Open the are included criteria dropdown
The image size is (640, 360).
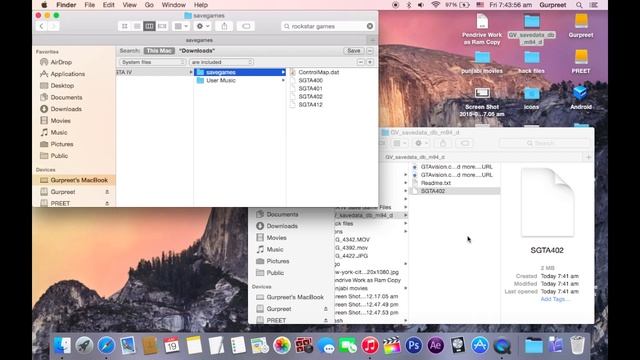[x=221, y=62]
